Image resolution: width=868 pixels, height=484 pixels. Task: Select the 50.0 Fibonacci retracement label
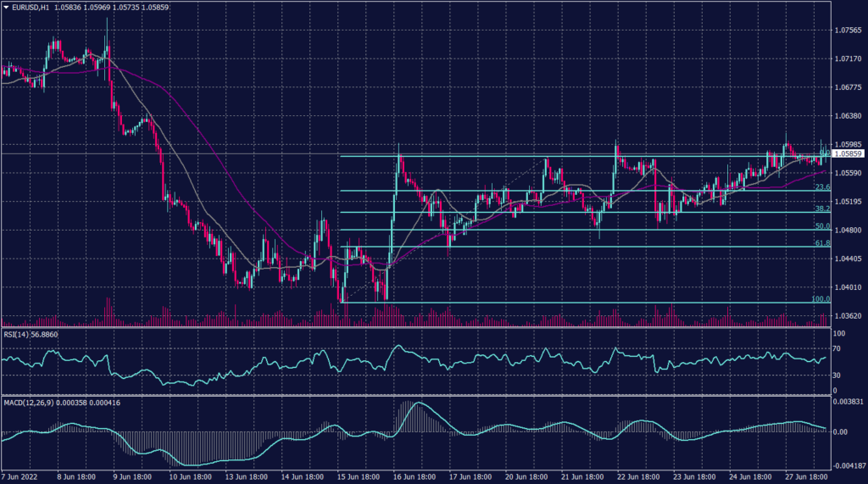tap(821, 226)
